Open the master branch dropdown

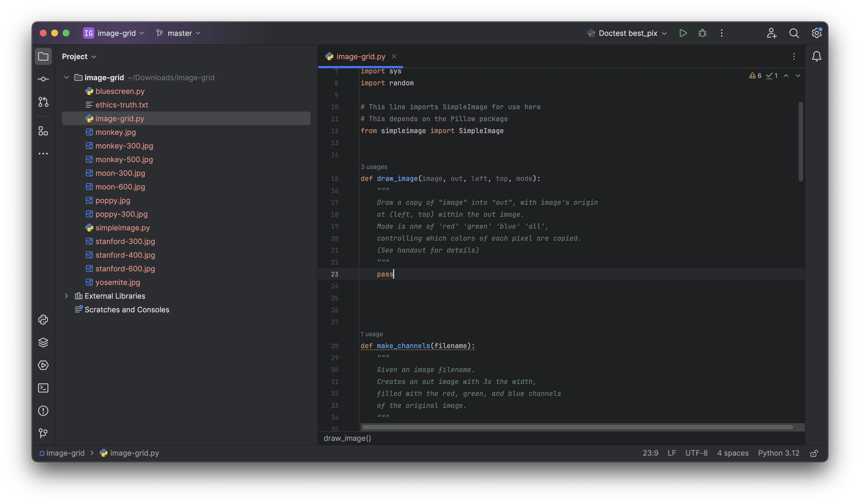tap(179, 33)
